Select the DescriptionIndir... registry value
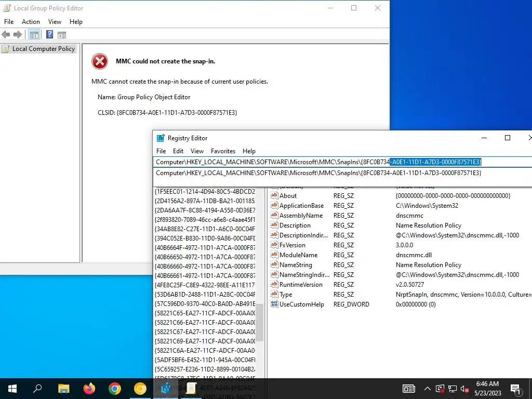The width and height of the screenshot is (532, 399). tap(303, 235)
